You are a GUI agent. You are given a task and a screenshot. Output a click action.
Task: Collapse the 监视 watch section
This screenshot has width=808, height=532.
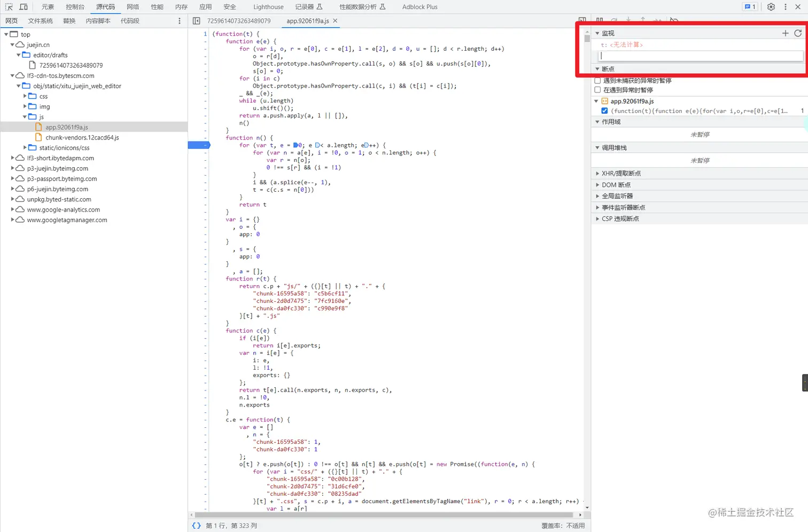coord(597,33)
